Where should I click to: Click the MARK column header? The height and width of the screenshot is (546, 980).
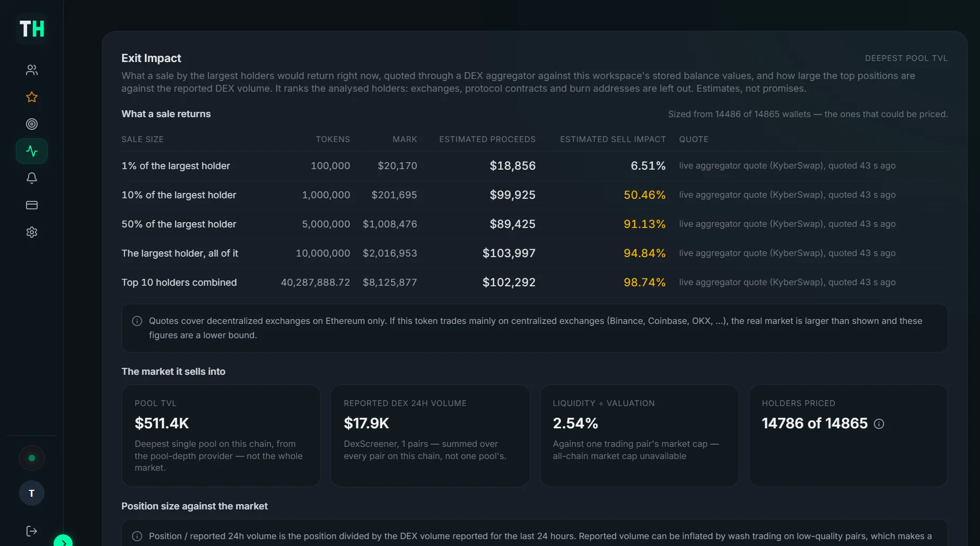pyautogui.click(x=405, y=139)
